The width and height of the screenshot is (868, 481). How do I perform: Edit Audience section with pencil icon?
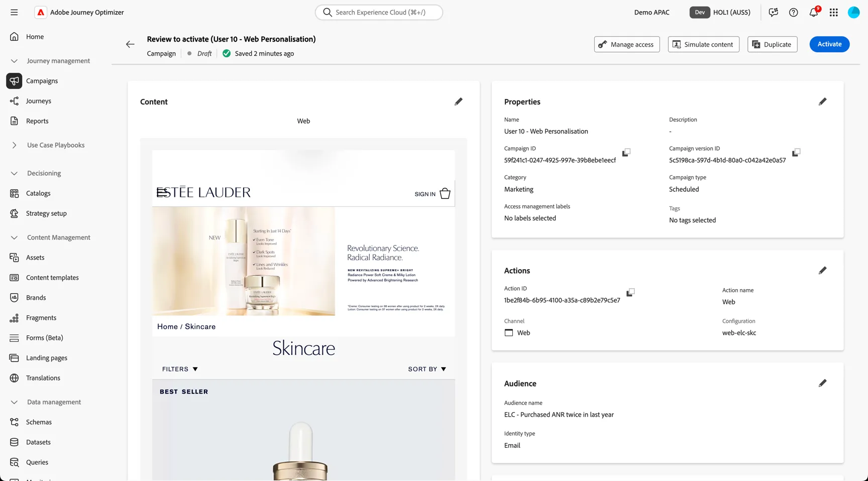pyautogui.click(x=822, y=383)
